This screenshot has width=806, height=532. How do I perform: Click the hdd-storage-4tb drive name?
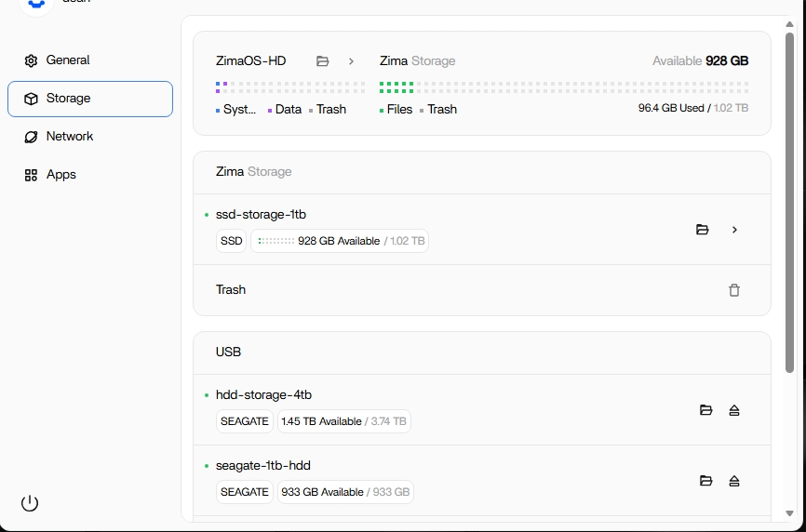pos(263,395)
